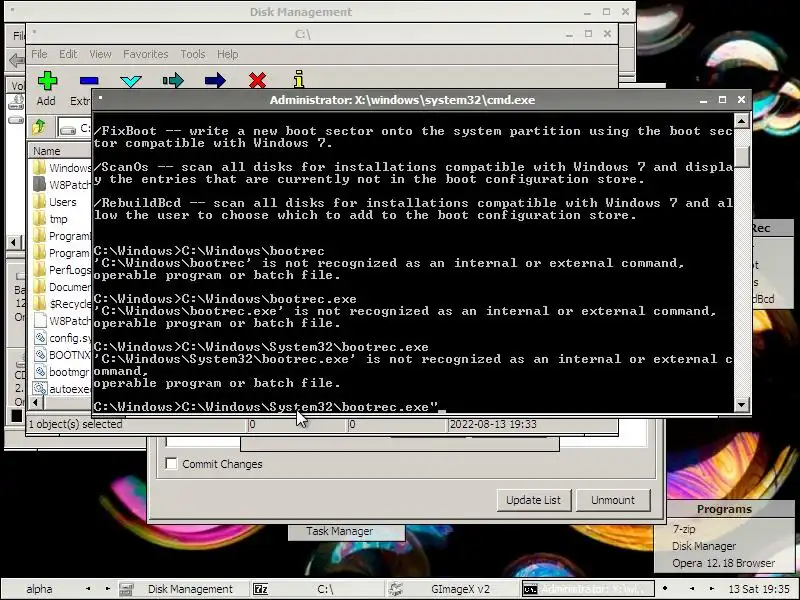Switch to GImageX v2 taskbar item
The image size is (800, 600).
coord(453,589)
